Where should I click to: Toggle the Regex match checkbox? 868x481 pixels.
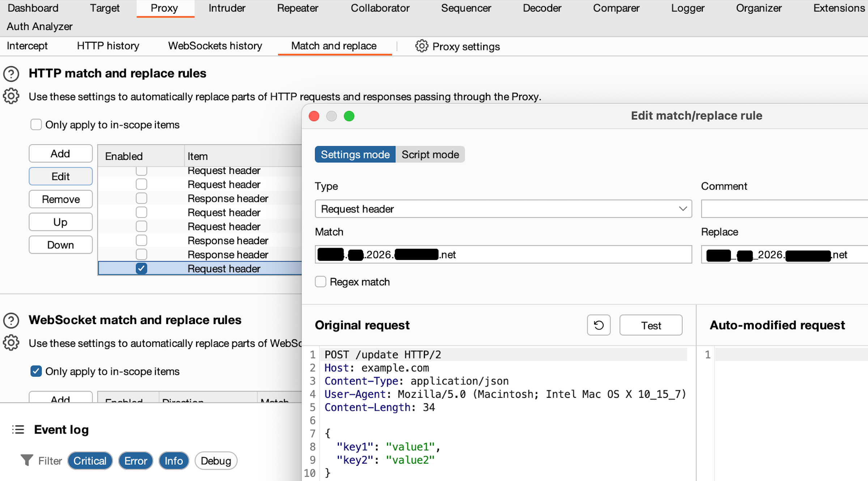click(x=320, y=282)
